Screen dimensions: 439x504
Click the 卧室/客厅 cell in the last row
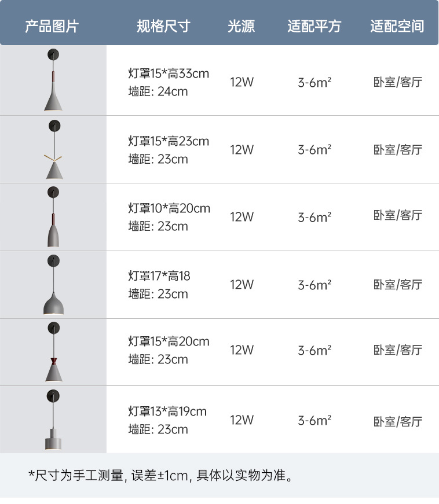click(397, 421)
